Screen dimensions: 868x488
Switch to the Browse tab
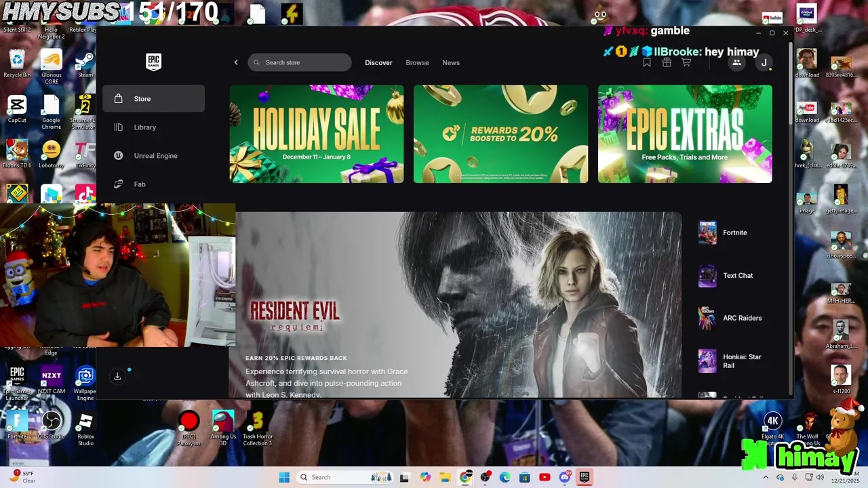417,62
